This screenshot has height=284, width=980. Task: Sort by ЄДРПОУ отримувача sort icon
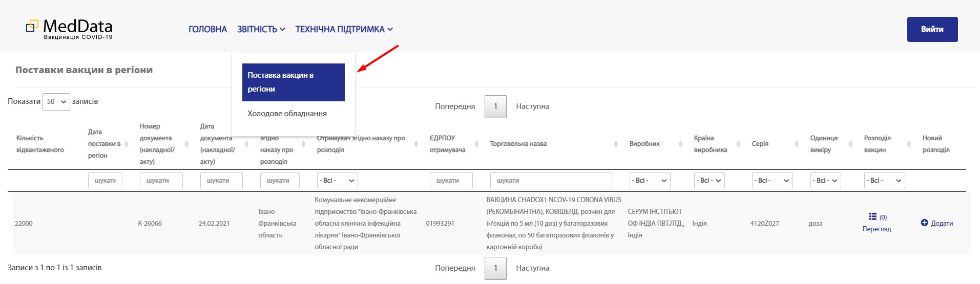coord(476,144)
